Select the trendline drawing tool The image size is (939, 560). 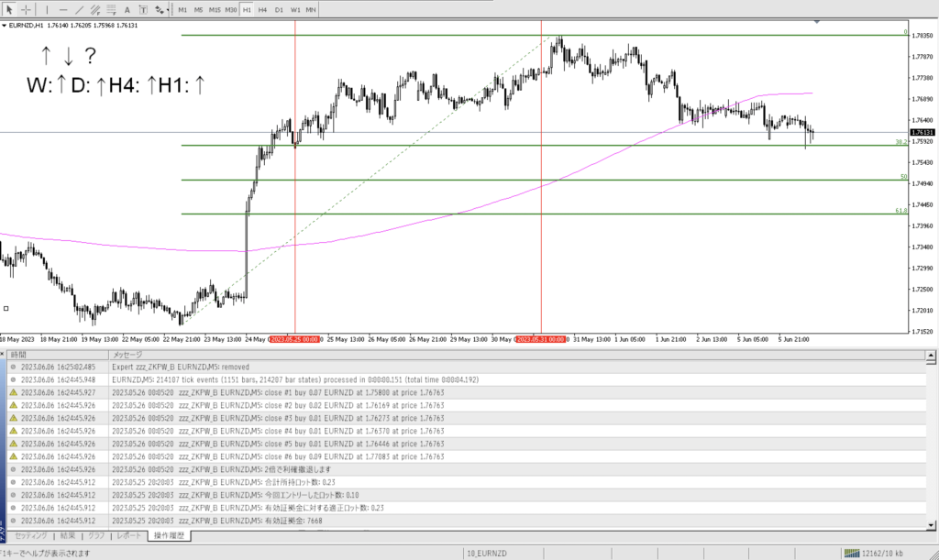point(79,9)
